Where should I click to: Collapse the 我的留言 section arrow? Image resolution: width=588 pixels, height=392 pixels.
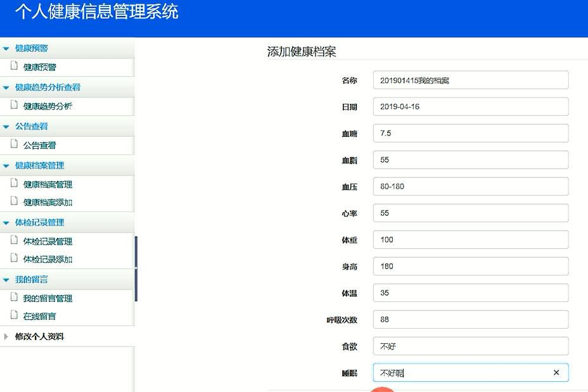[6, 280]
